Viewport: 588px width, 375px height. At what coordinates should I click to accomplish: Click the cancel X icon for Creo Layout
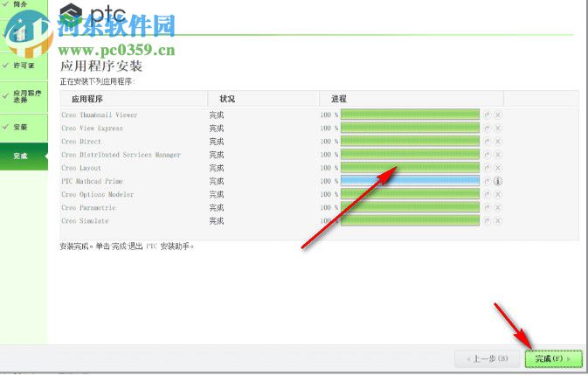[x=498, y=168]
